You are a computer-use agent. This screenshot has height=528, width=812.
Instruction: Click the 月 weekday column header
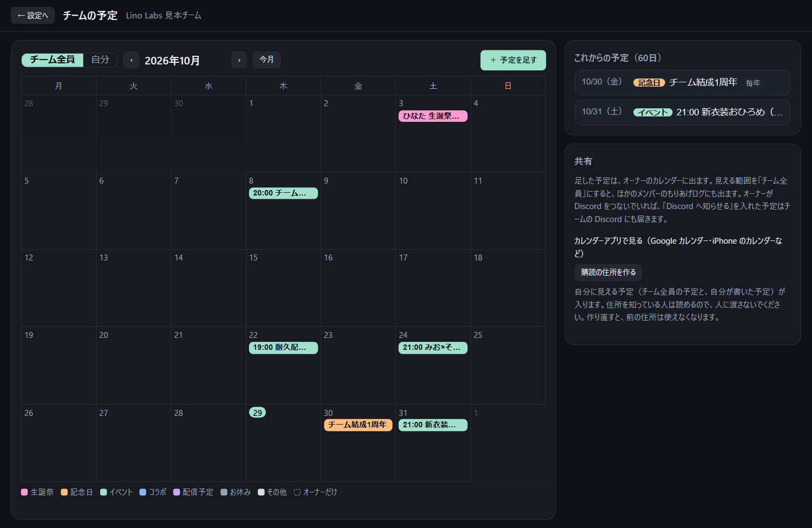[x=59, y=86]
